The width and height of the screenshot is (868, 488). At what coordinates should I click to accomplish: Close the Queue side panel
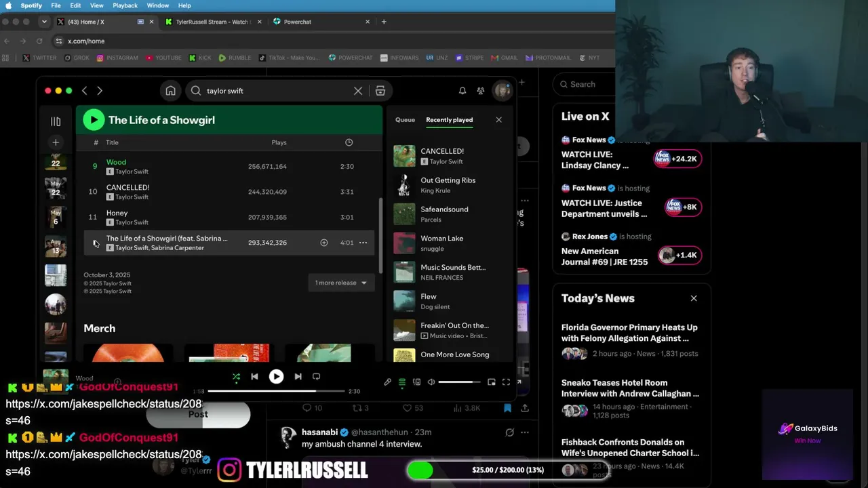point(498,120)
